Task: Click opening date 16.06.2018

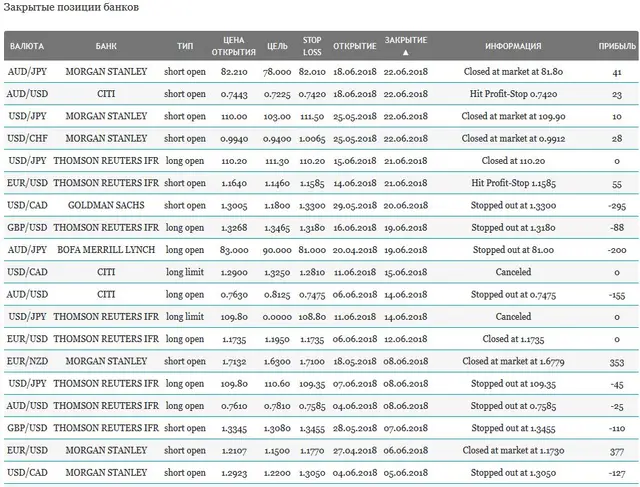Action: click(355, 228)
